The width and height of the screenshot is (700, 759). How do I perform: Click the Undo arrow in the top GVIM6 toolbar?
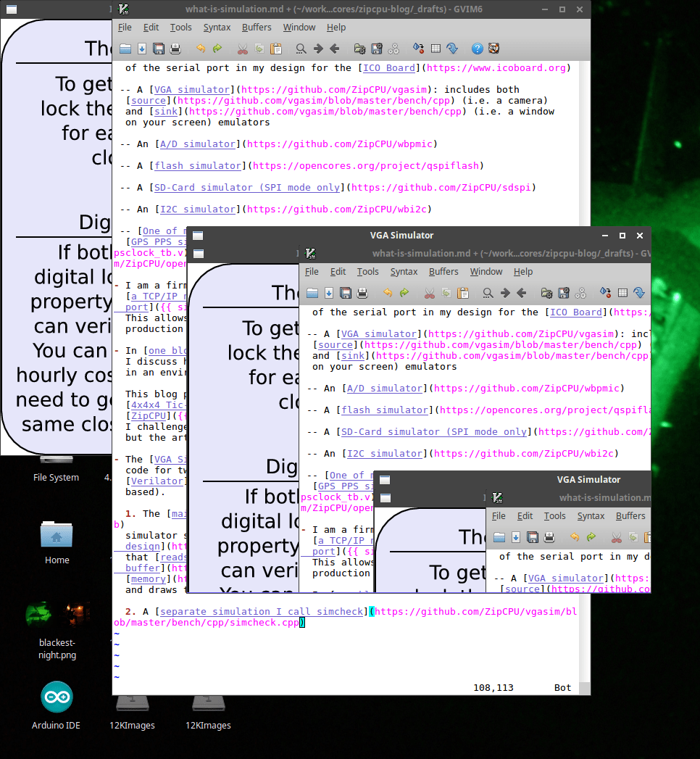click(201, 49)
